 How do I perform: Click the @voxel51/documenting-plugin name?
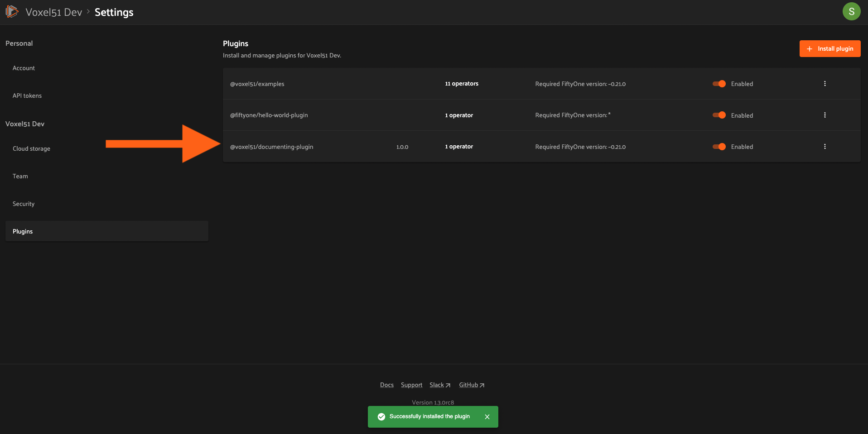pyautogui.click(x=272, y=147)
